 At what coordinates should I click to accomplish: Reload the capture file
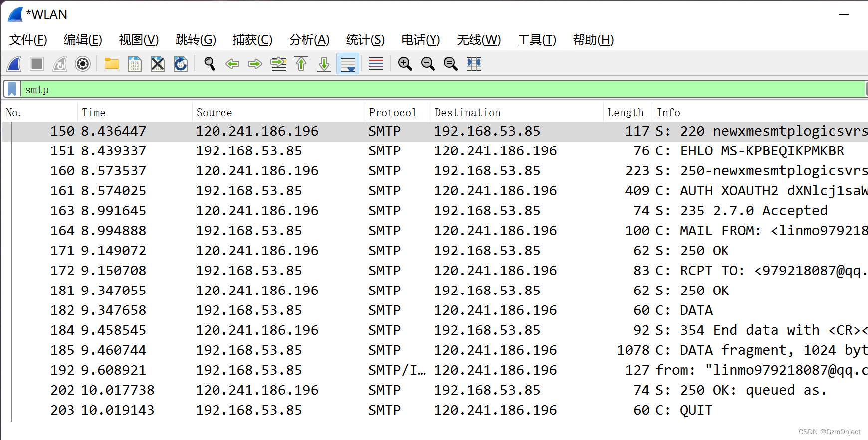[181, 64]
